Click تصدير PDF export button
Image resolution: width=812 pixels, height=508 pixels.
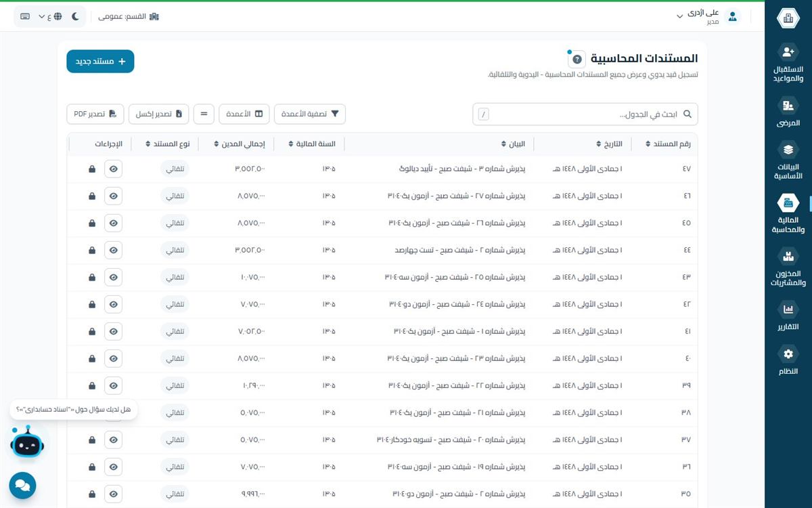[x=95, y=114]
